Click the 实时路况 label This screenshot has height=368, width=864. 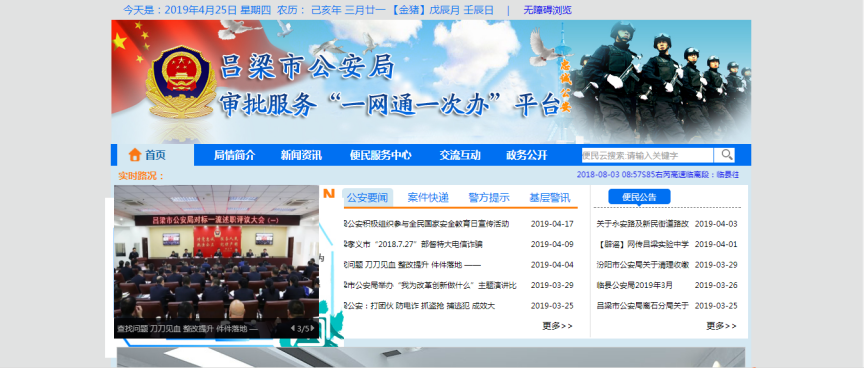pyautogui.click(x=142, y=176)
